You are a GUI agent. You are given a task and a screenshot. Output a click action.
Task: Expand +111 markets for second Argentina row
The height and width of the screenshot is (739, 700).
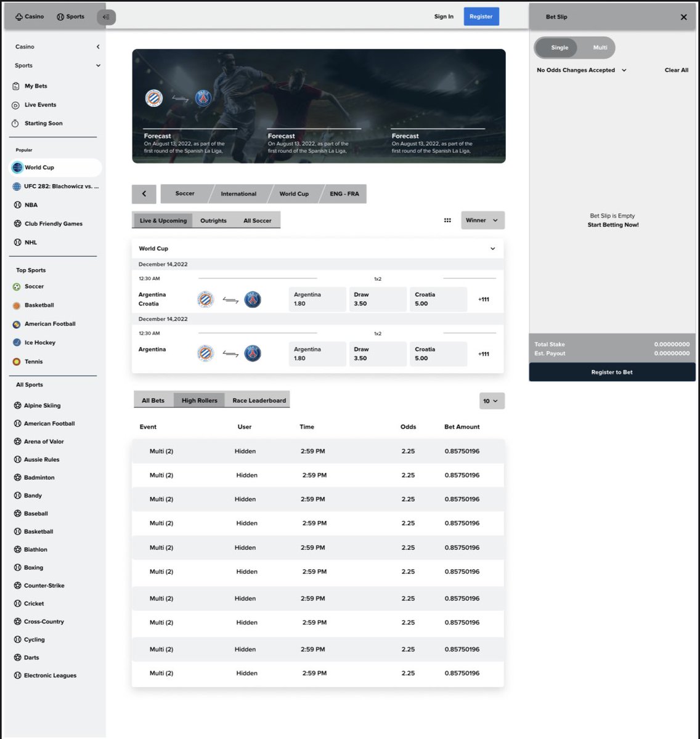[x=484, y=354]
